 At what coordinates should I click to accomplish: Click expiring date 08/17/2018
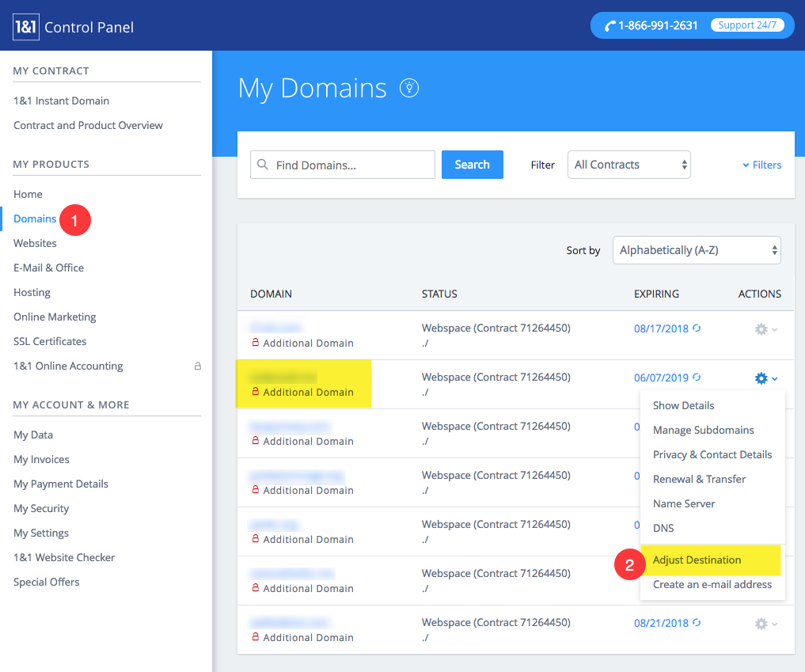click(x=661, y=329)
